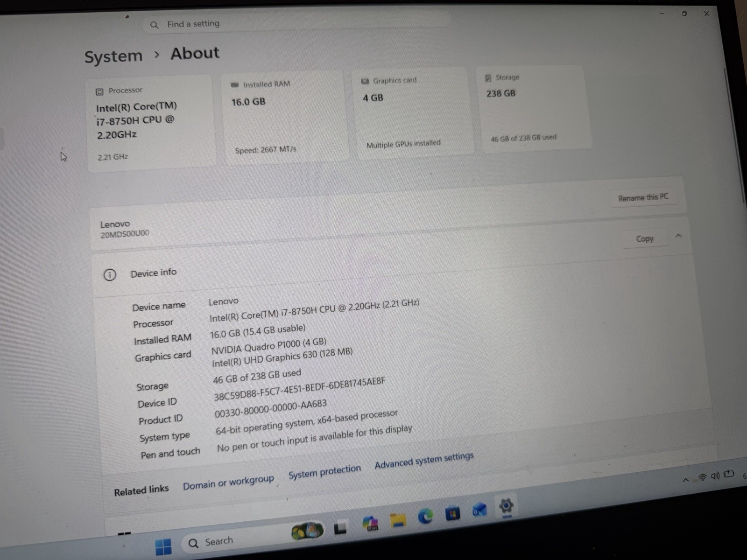The width and height of the screenshot is (747, 560).
Task: Click the Installed RAM card icon
Action: [235, 85]
